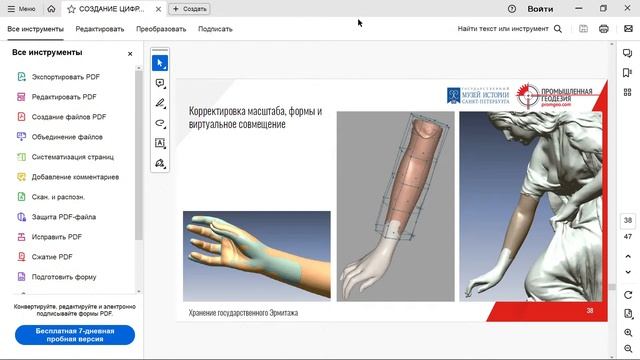Click the hand model image on slide

click(x=257, y=256)
